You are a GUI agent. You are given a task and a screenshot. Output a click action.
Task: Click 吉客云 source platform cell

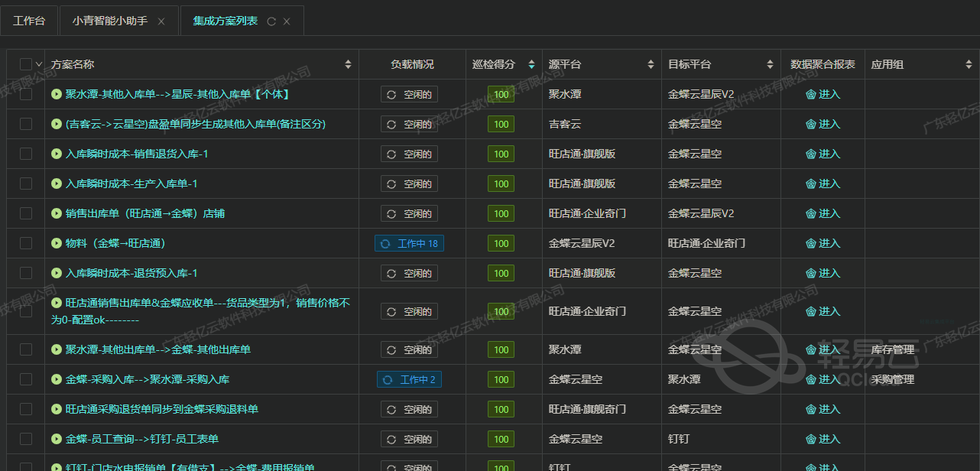coord(565,124)
